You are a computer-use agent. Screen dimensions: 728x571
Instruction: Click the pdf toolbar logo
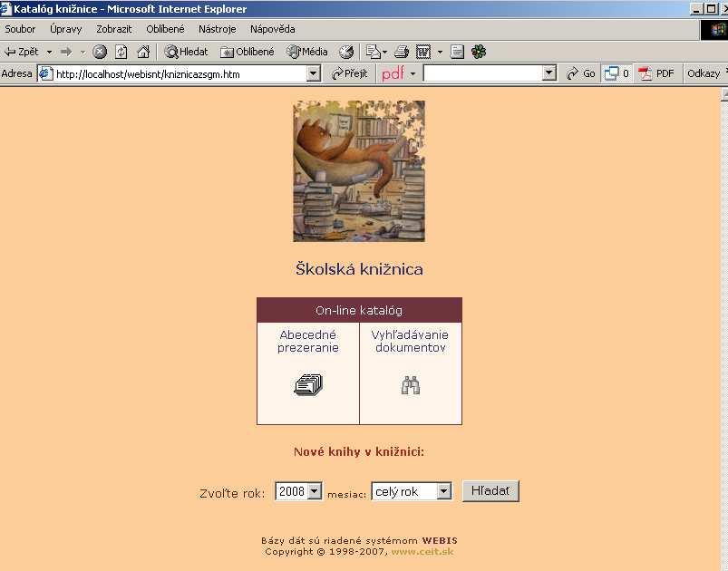pyautogui.click(x=393, y=73)
